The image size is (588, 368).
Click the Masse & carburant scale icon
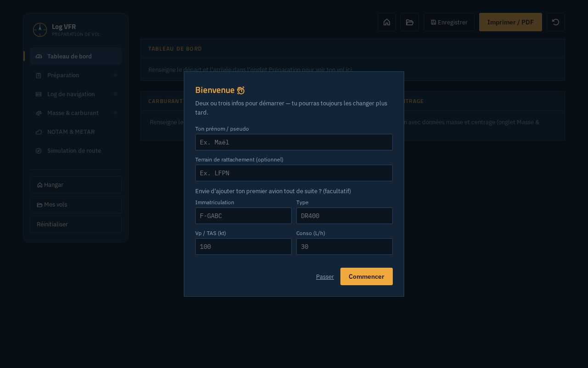[x=39, y=113]
